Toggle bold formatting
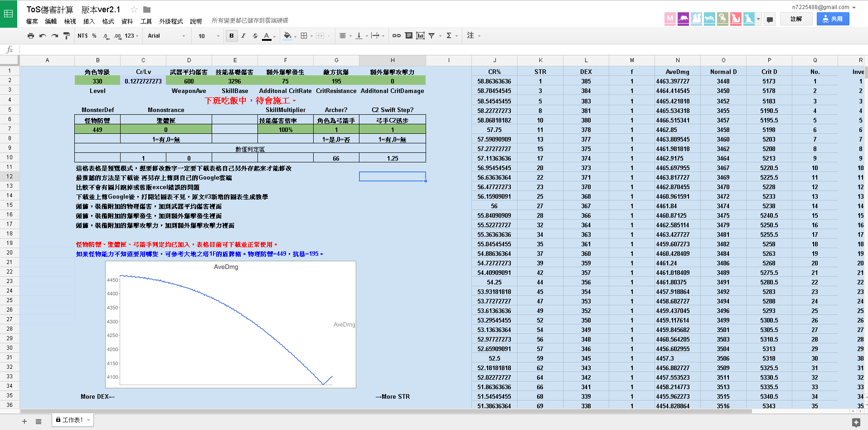The width and height of the screenshot is (868, 430). pyautogui.click(x=232, y=36)
